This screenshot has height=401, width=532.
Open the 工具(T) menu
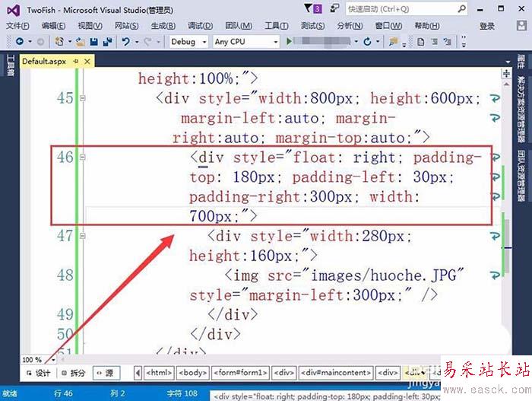[277, 26]
